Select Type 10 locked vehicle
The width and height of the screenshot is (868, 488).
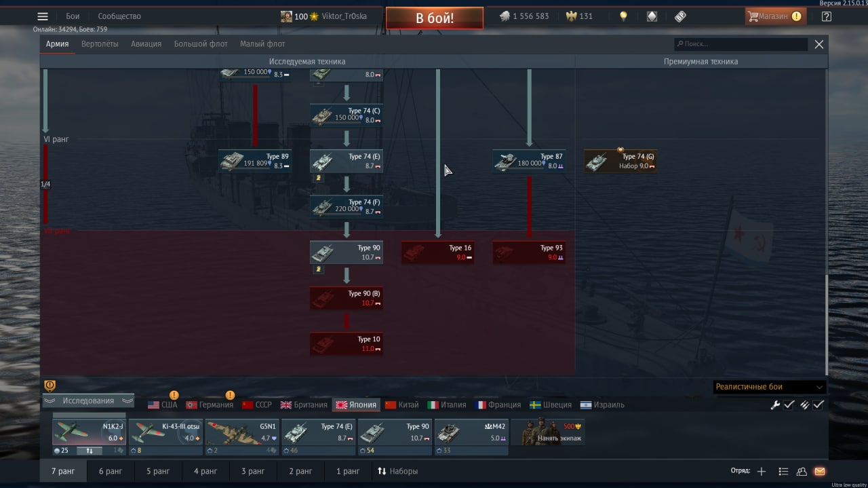coord(347,343)
